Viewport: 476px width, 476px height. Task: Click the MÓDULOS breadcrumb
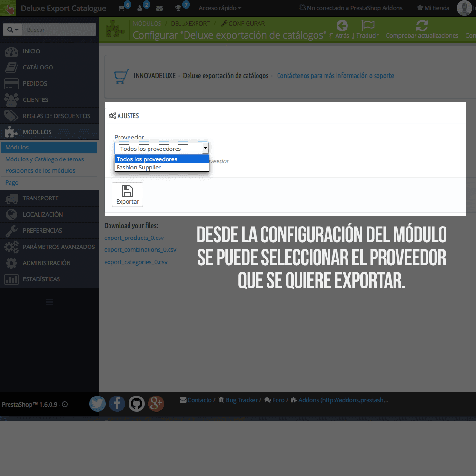tap(147, 23)
